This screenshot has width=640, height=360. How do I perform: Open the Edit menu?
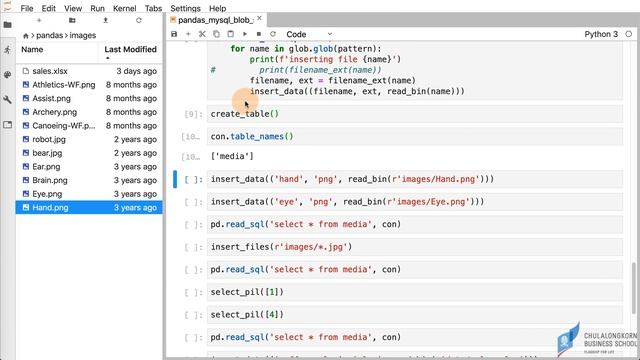pyautogui.click(x=48, y=8)
